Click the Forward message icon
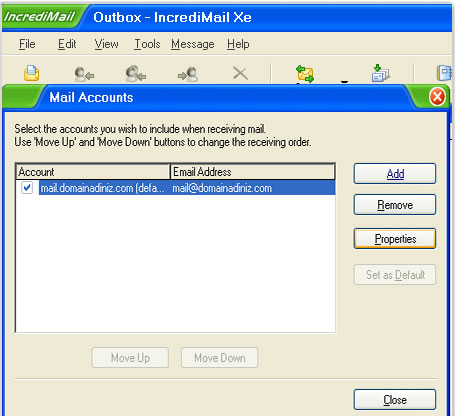The height and width of the screenshot is (416, 456). click(x=188, y=74)
